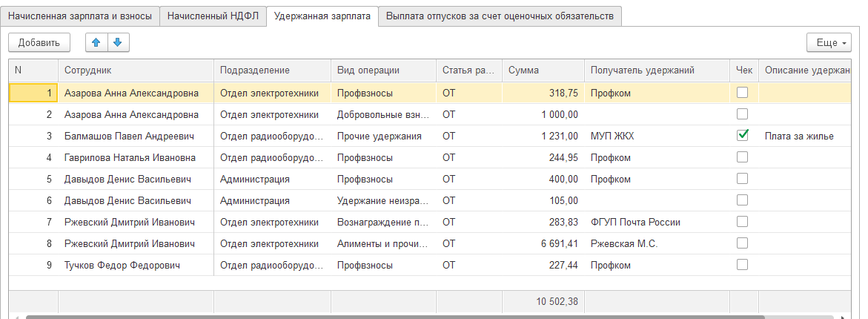868x319 pixels.
Task: Click the move row down arrow icon
Action: (x=116, y=42)
